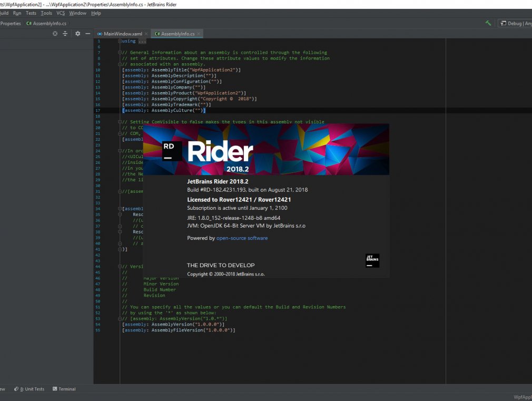532x401 pixels.
Task: Click the JetBrains logo in the About dialog
Action: (x=372, y=260)
